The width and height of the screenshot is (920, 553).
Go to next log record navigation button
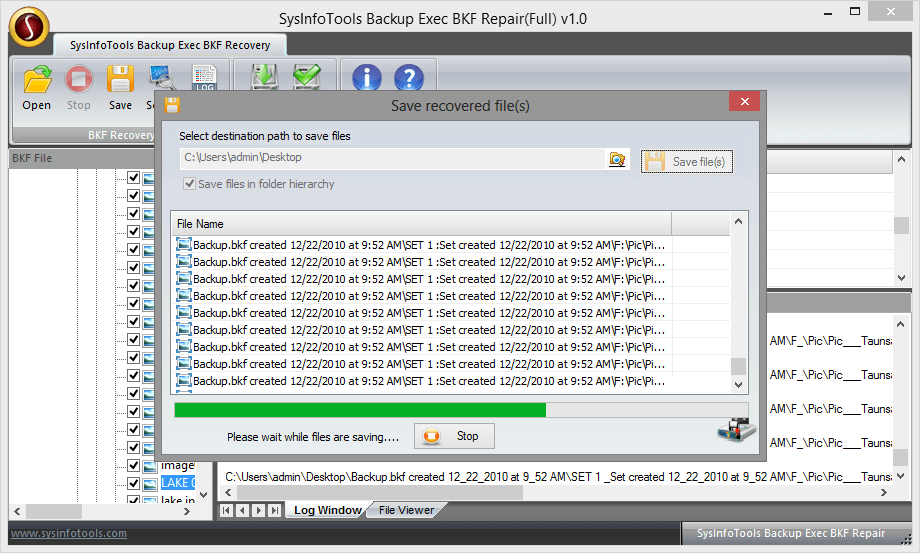pyautogui.click(x=258, y=510)
